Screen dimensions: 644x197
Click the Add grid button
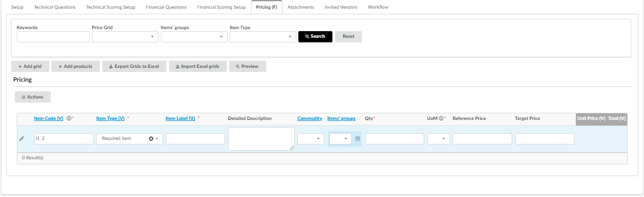tap(30, 66)
